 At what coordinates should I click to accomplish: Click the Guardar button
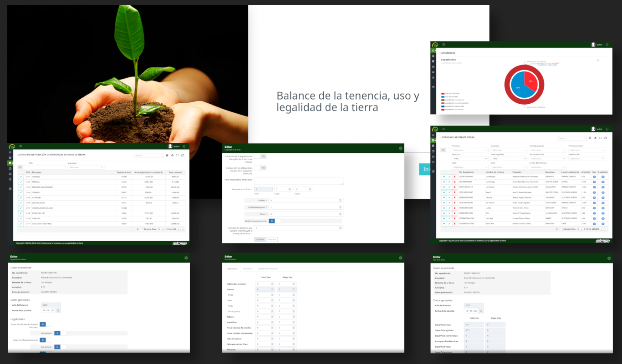point(272,239)
